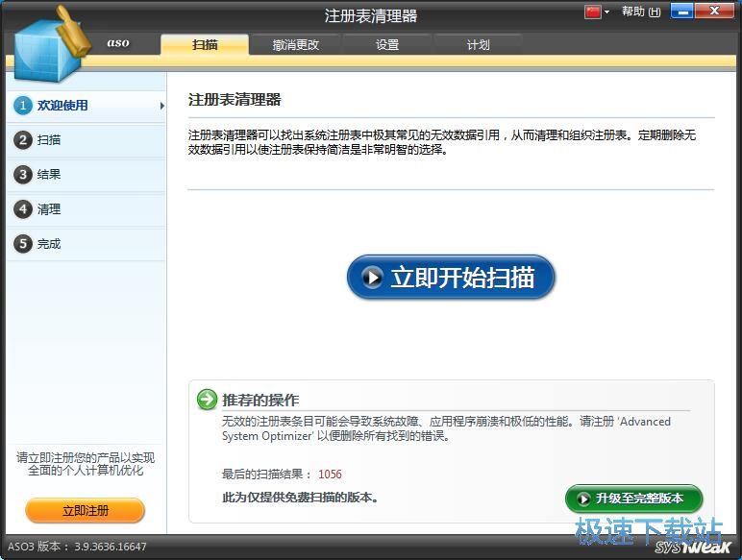742x560 pixels.
Task: Click the Systweak logo in status bar
Action: [694, 548]
